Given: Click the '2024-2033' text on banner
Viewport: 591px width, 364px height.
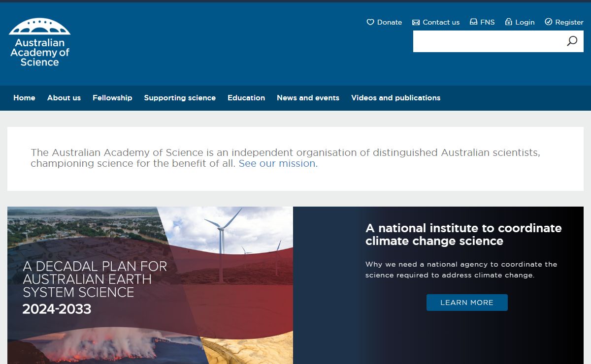Looking at the screenshot, I should tap(57, 309).
